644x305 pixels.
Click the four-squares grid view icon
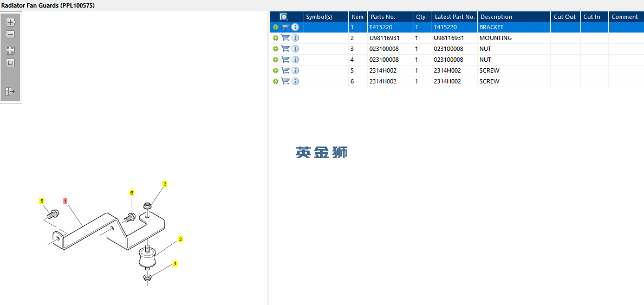10,50
